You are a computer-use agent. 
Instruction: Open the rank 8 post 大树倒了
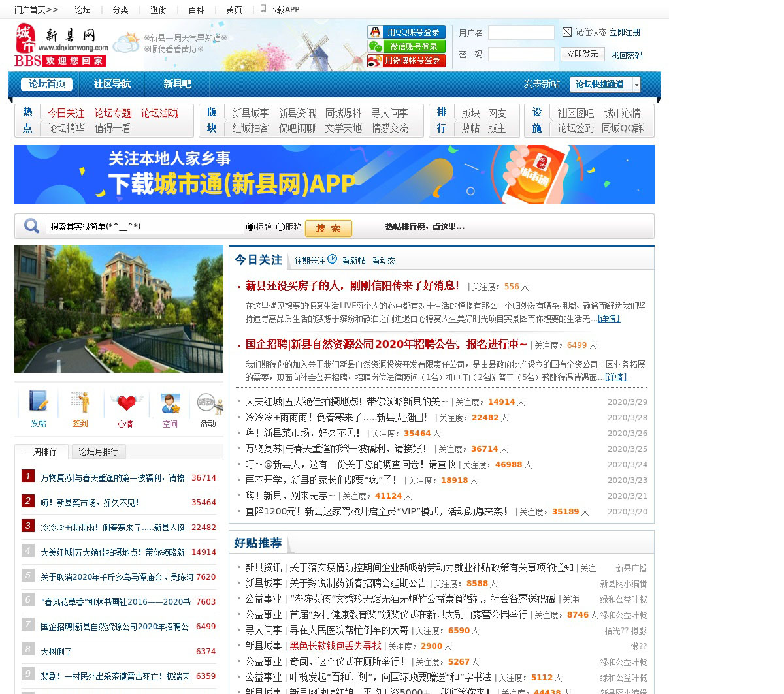coord(56,652)
